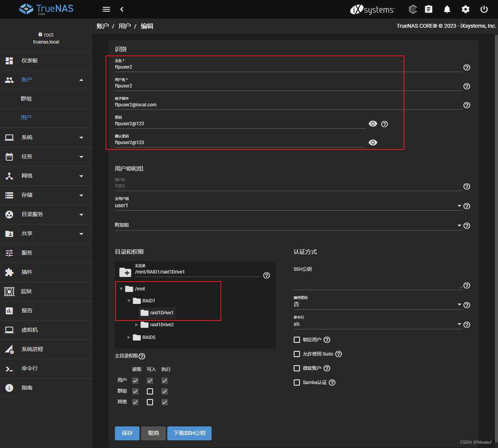Uncheck 用户 写入 permission
The width and height of the screenshot is (498, 448).
coord(150,381)
